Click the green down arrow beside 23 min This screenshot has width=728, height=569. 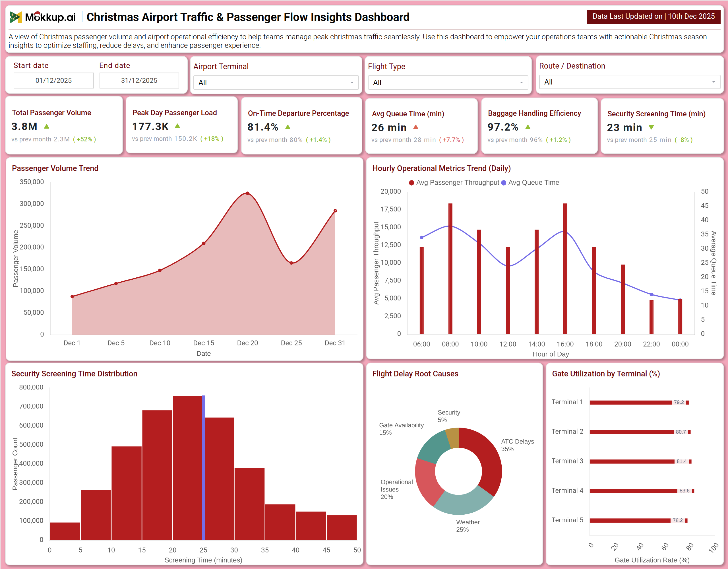pyautogui.click(x=651, y=127)
